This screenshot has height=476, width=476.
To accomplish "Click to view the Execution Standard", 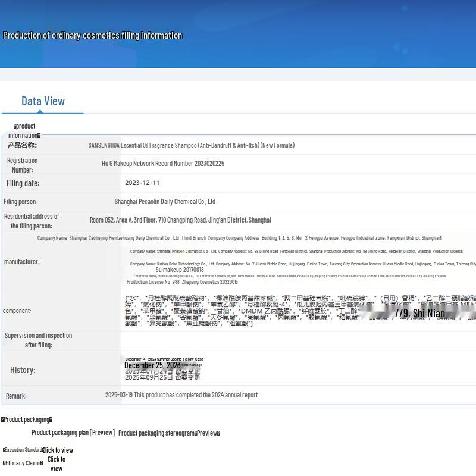I will click(x=57, y=450).
